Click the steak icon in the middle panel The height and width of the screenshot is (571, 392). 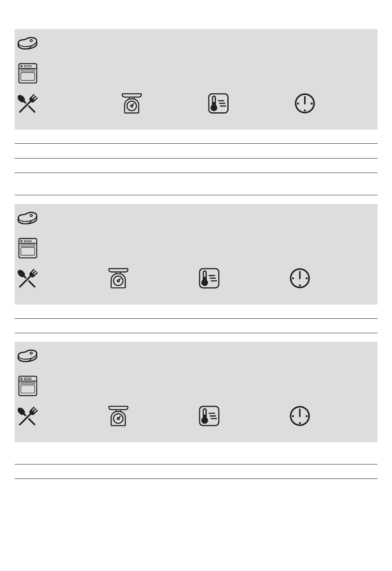coord(28,218)
